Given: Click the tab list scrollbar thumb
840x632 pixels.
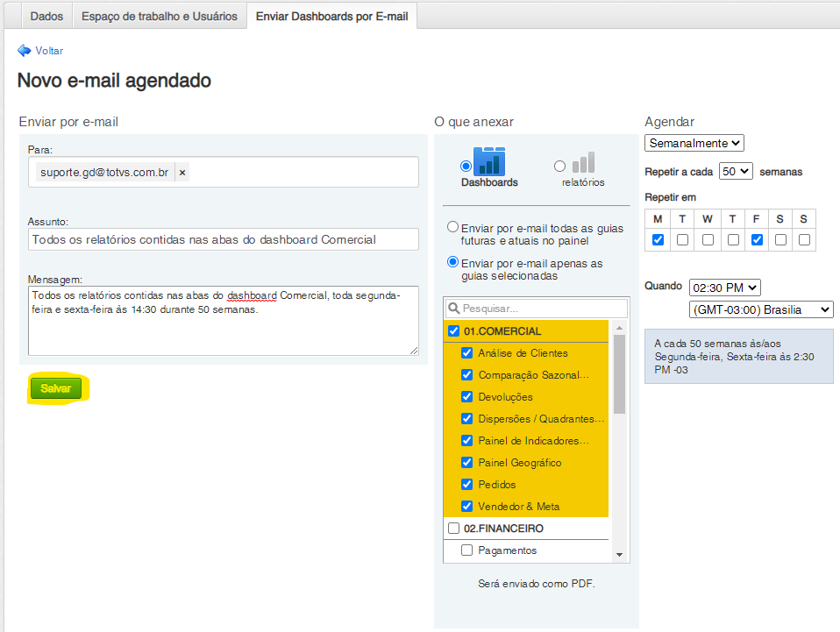Looking at the screenshot, I should 619,374.
